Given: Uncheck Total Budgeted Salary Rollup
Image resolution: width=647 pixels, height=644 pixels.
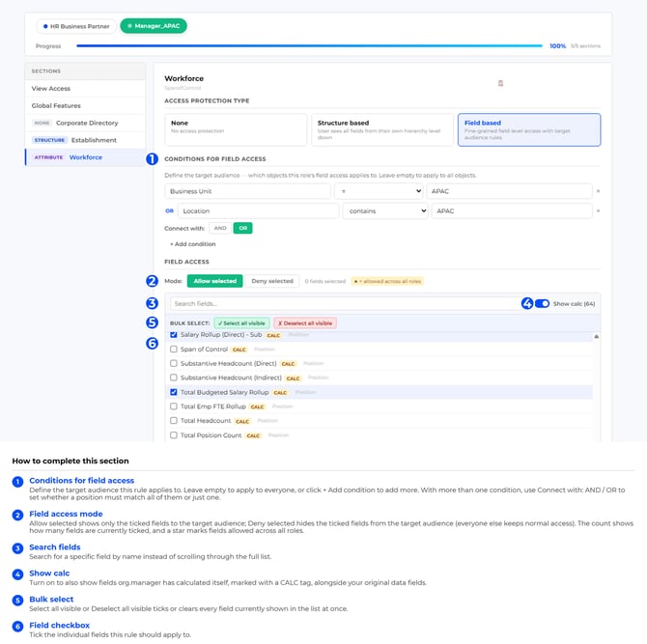Looking at the screenshot, I should point(174,392).
